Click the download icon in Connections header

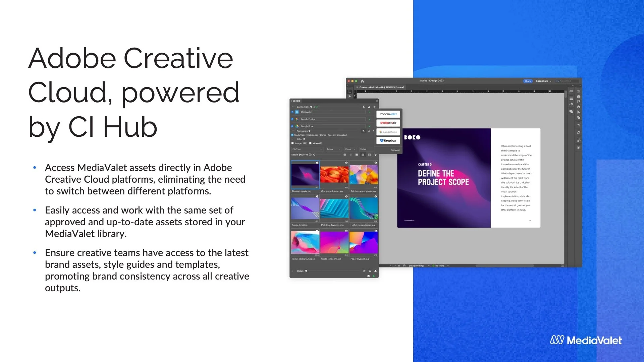click(x=364, y=107)
